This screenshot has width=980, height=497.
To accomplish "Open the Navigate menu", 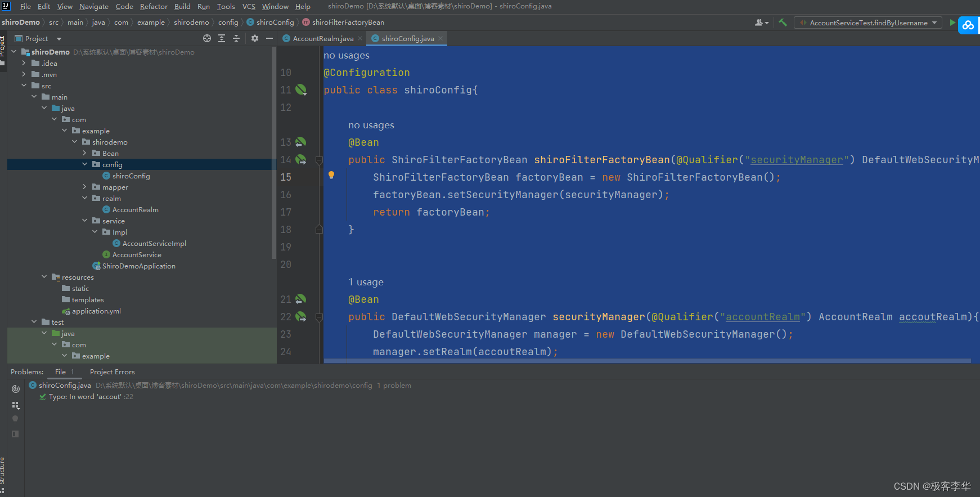I will (93, 7).
